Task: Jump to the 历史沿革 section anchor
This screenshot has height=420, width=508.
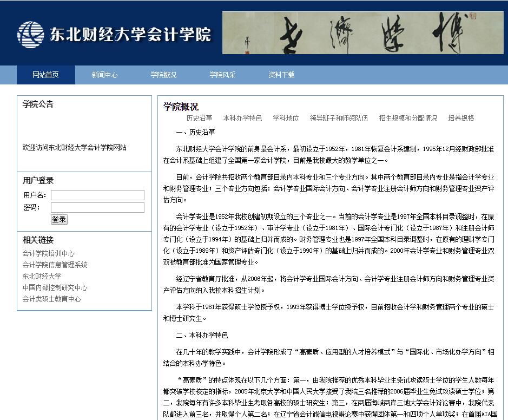Action: pos(199,118)
